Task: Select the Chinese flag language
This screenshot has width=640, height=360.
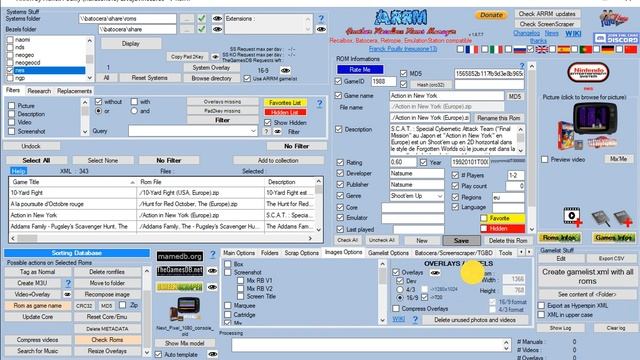Action: [x=631, y=49]
